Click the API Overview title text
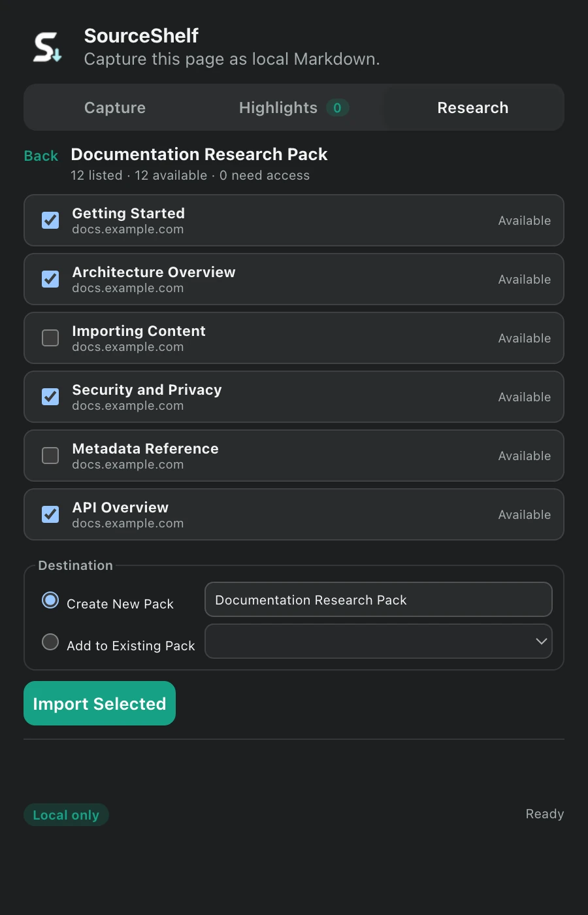Image resolution: width=588 pixels, height=915 pixels. [120, 508]
